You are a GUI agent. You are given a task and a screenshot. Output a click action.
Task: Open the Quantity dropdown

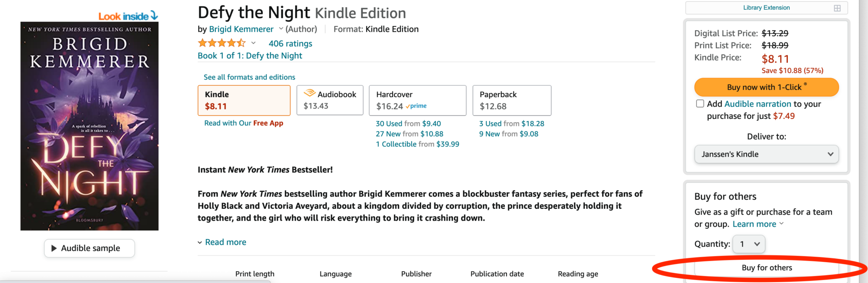[748, 244]
